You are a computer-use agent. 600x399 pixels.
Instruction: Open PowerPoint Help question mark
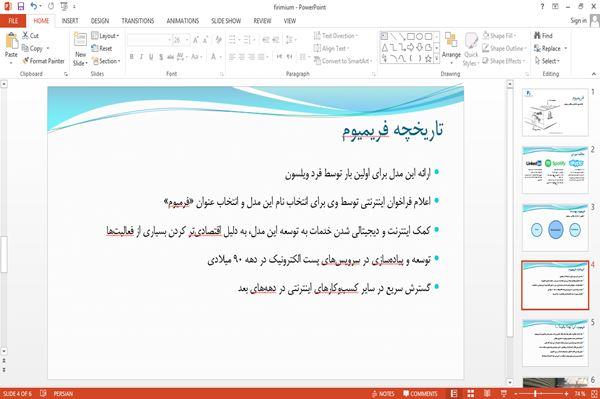[x=542, y=7]
